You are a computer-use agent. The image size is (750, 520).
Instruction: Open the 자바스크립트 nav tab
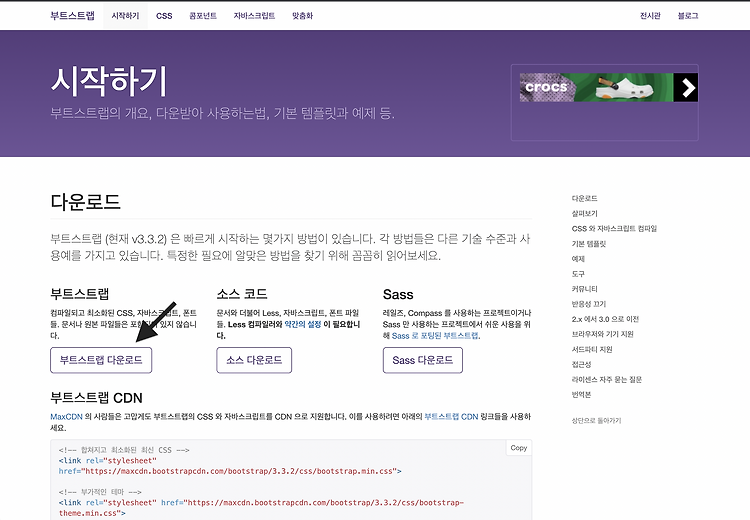click(254, 16)
